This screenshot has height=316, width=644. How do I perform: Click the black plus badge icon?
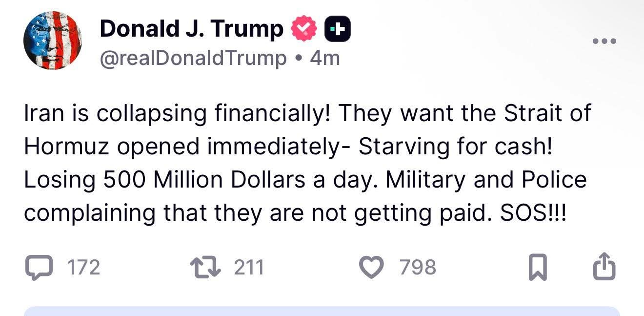tap(337, 29)
